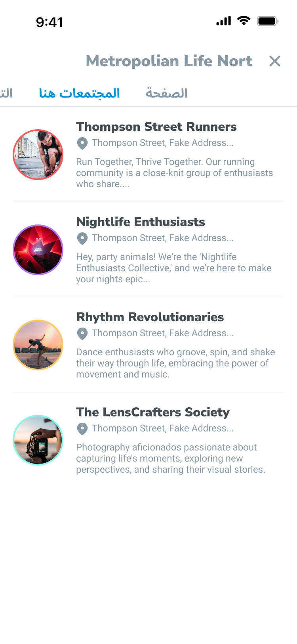Open the Thompson Street Runners title

(x=156, y=126)
